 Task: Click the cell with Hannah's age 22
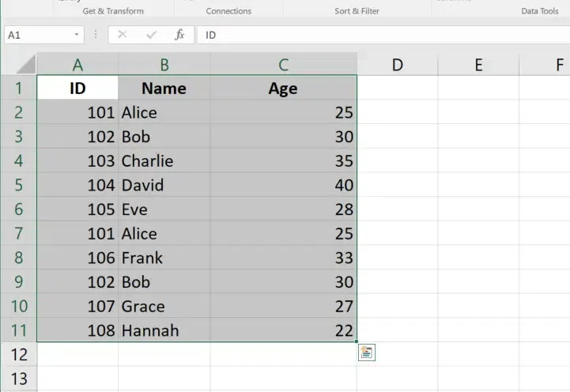click(x=283, y=330)
